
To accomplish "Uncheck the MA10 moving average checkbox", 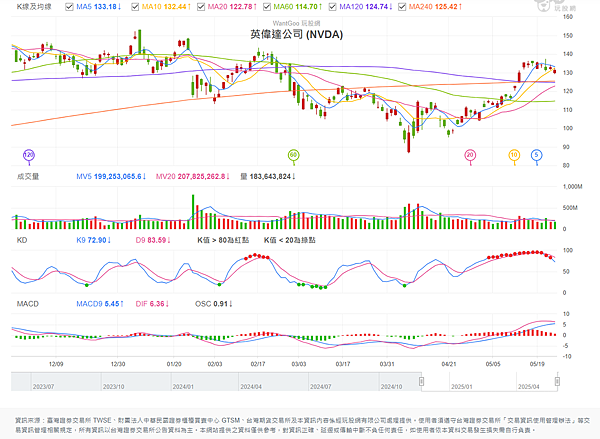I will click(135, 7).
